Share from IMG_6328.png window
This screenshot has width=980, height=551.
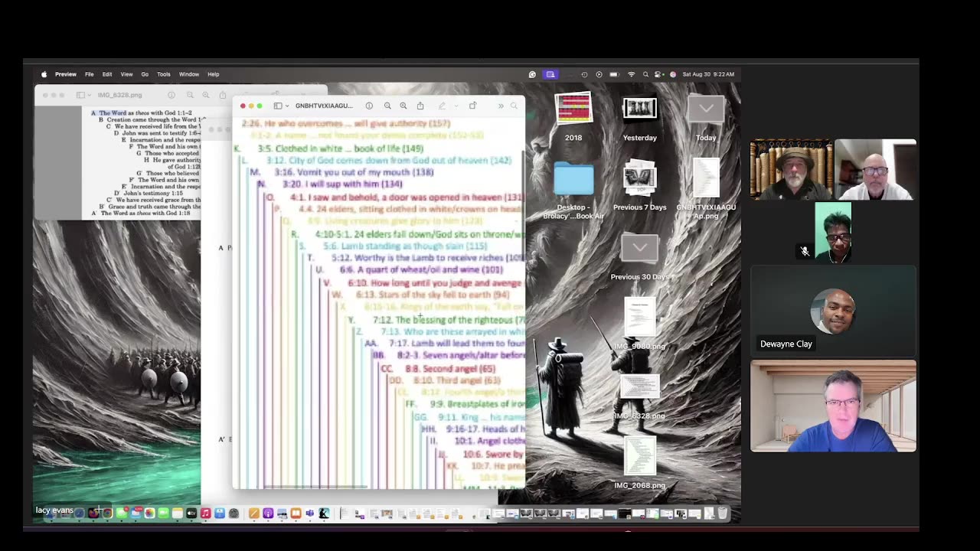223,95
